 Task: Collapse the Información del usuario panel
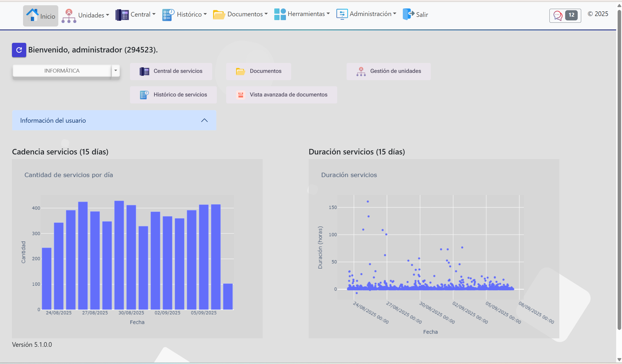coord(204,120)
